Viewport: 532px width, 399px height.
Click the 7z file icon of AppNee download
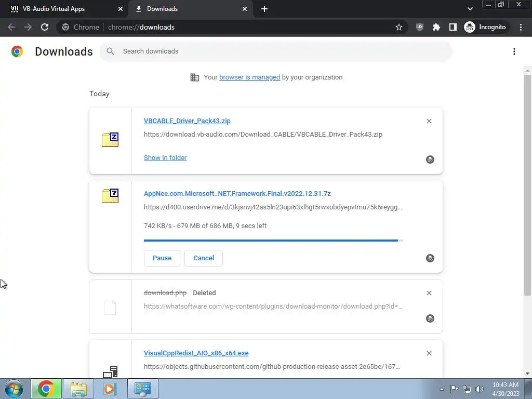(110, 196)
